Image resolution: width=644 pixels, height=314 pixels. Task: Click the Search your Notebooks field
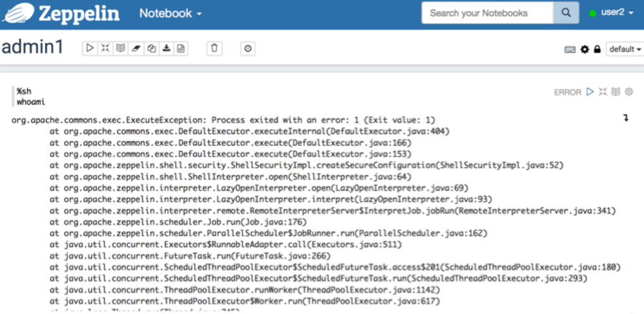(487, 13)
